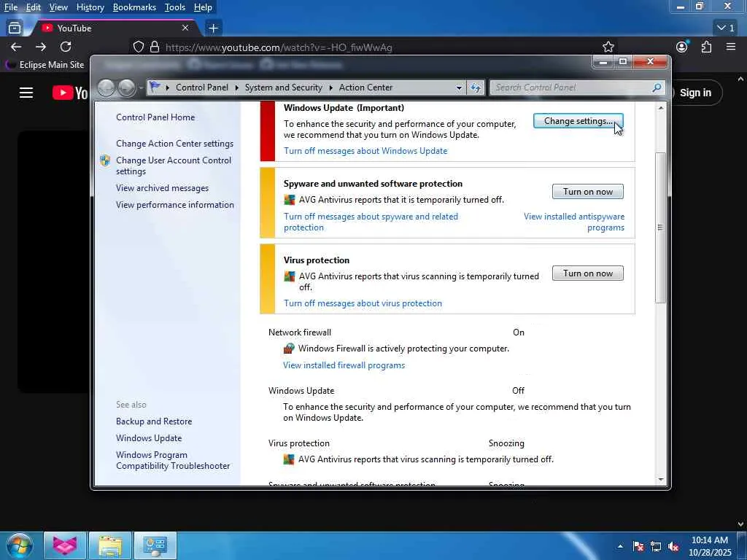Open the browser hamburger application menu
The image size is (747, 560).
(731, 47)
